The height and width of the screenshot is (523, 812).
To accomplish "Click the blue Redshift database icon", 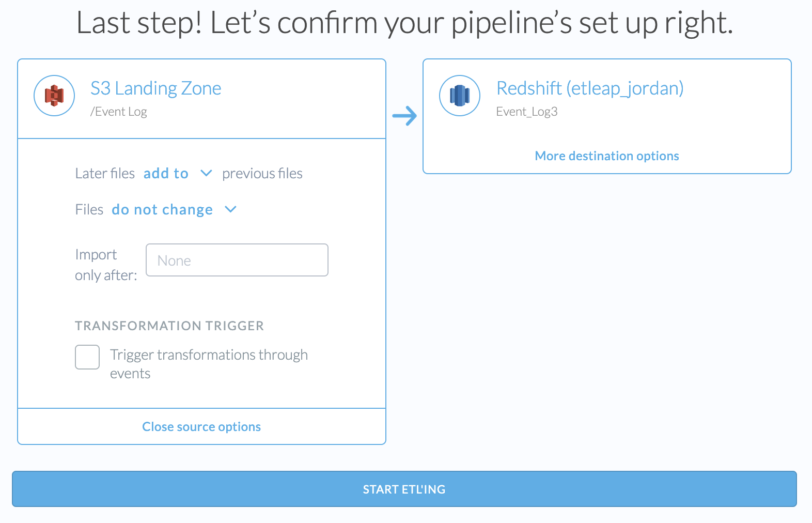I will pyautogui.click(x=459, y=96).
